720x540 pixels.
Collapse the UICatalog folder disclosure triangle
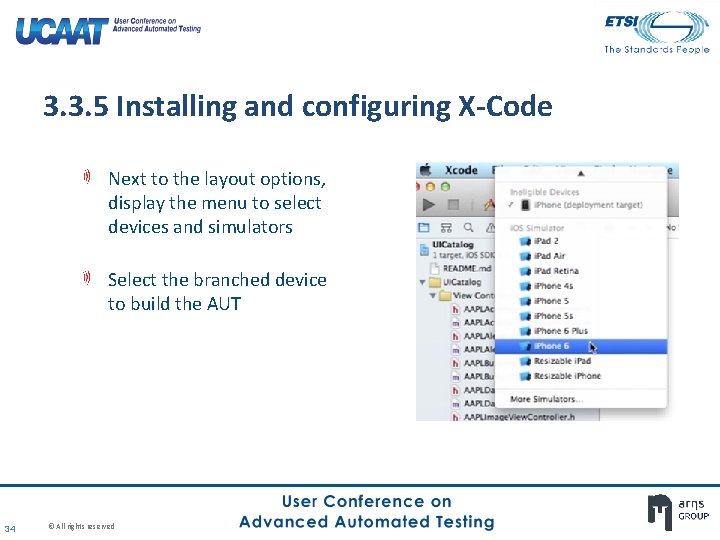[x=422, y=282]
